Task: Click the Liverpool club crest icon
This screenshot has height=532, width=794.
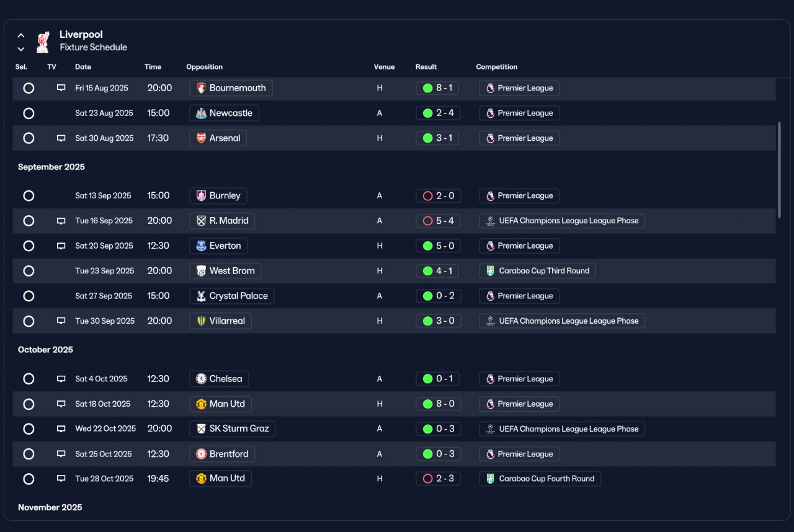Action: coord(43,41)
